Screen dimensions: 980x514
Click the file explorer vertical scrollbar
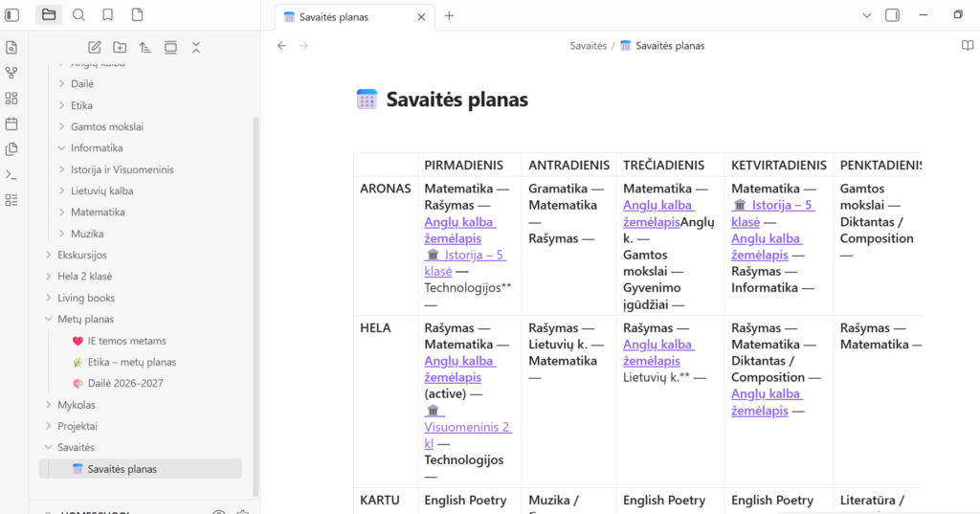point(256,306)
